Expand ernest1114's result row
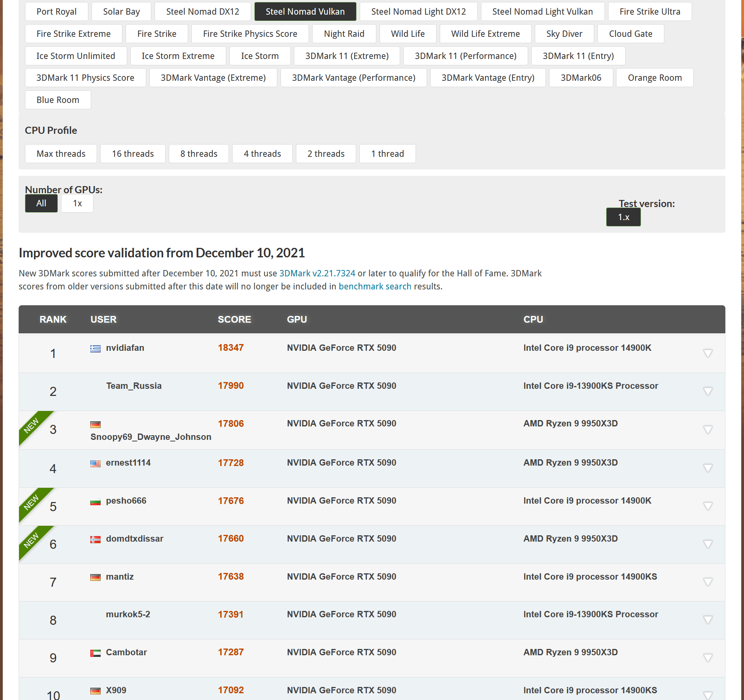The height and width of the screenshot is (700, 744). pos(708,468)
